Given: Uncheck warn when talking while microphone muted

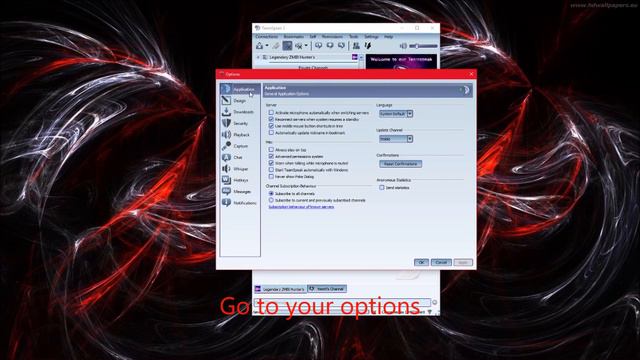Looking at the screenshot, I should click(x=271, y=163).
